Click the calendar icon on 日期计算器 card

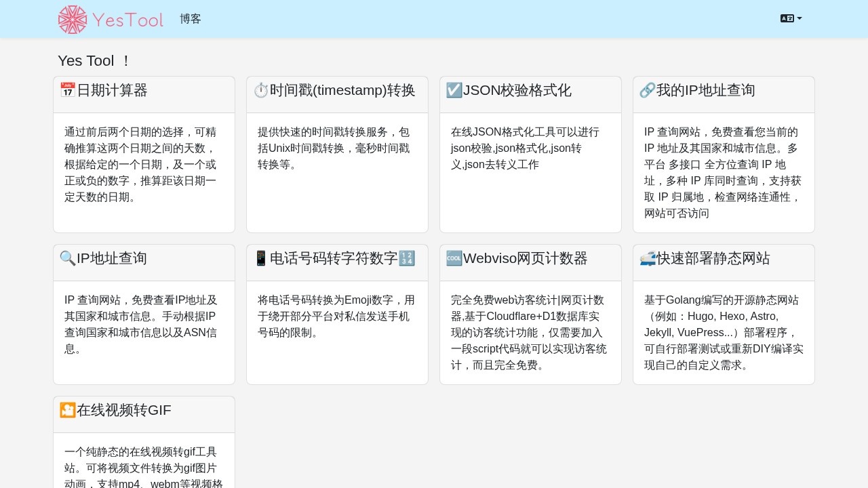[67, 89]
